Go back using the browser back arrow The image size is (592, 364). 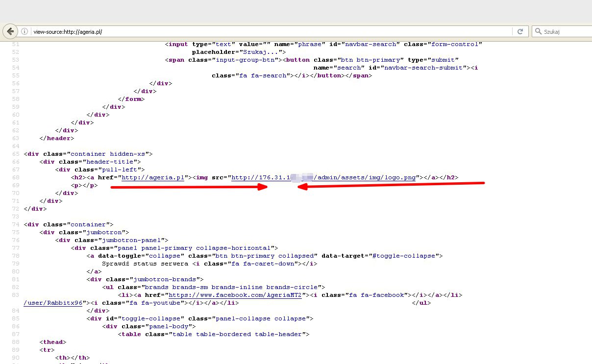coord(10,31)
